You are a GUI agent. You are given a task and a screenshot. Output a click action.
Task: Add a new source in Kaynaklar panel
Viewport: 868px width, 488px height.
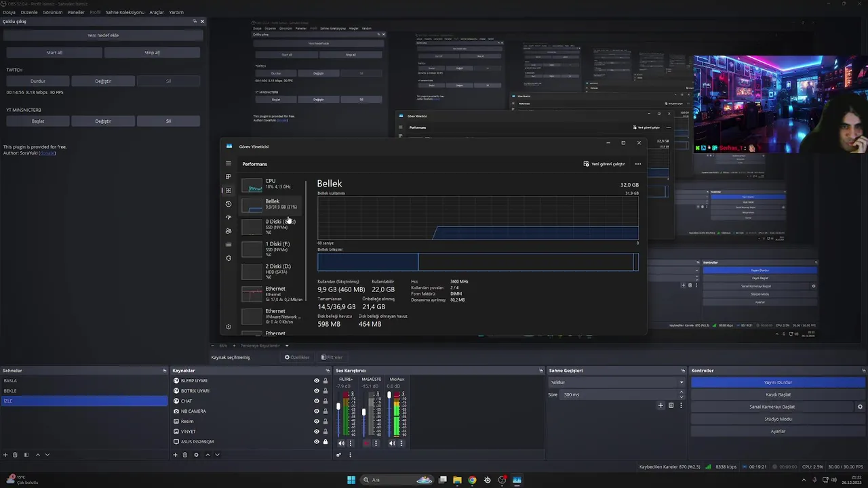click(x=175, y=455)
